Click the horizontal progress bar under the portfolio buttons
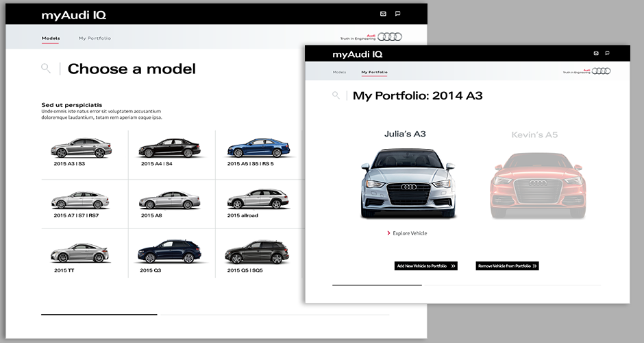Image resolution: width=644 pixels, height=343 pixels. pyautogui.click(x=377, y=285)
